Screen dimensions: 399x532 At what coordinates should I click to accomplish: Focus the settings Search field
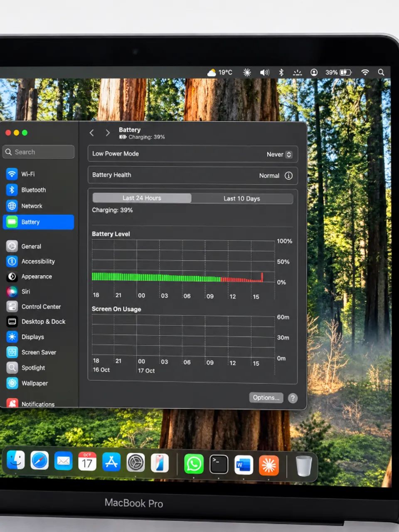(x=38, y=152)
